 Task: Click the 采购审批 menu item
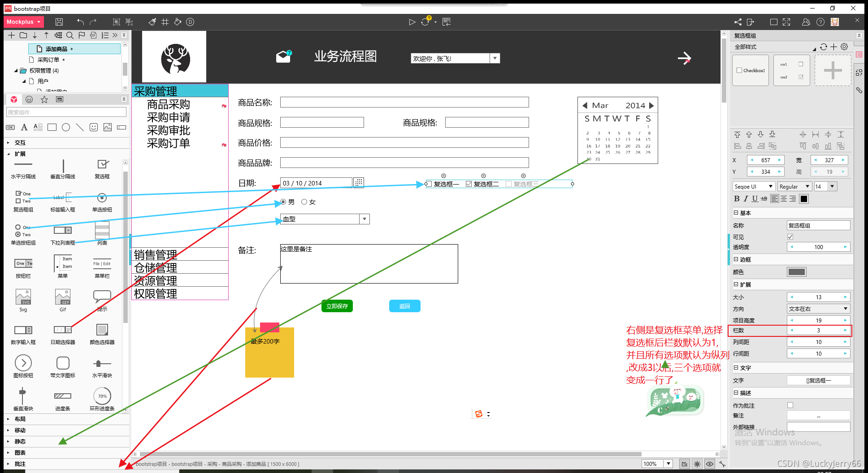(x=169, y=130)
